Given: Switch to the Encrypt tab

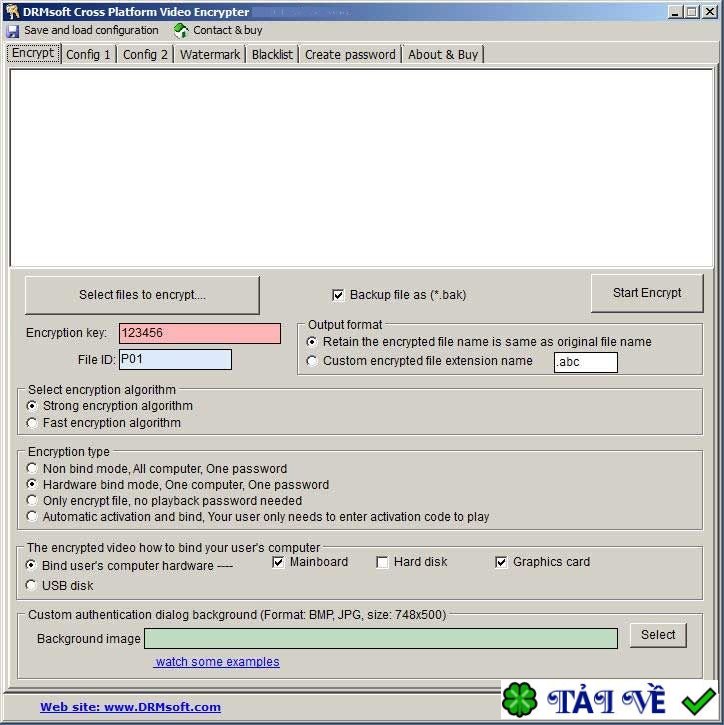Looking at the screenshot, I should [33, 53].
